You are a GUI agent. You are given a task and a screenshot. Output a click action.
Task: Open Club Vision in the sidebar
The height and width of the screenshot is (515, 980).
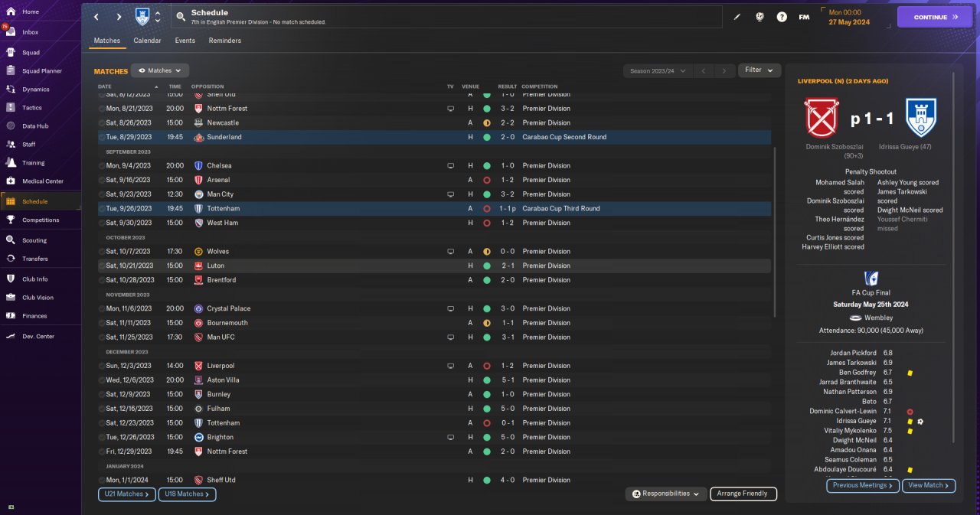click(x=38, y=298)
